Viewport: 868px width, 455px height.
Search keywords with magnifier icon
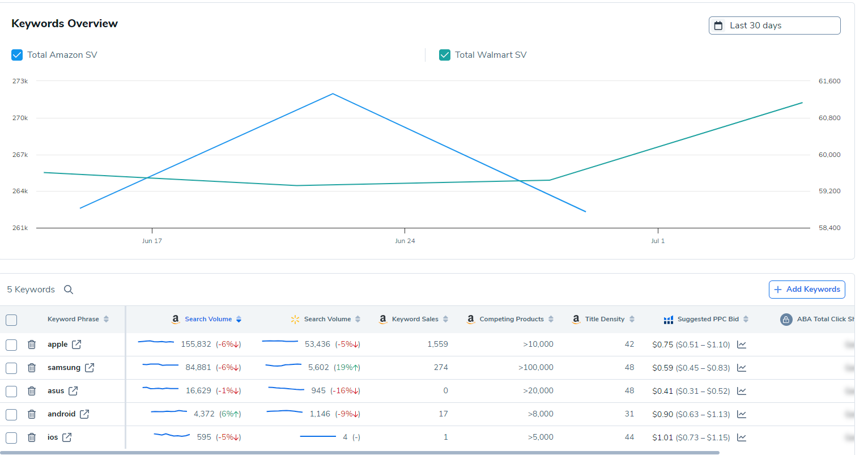69,290
